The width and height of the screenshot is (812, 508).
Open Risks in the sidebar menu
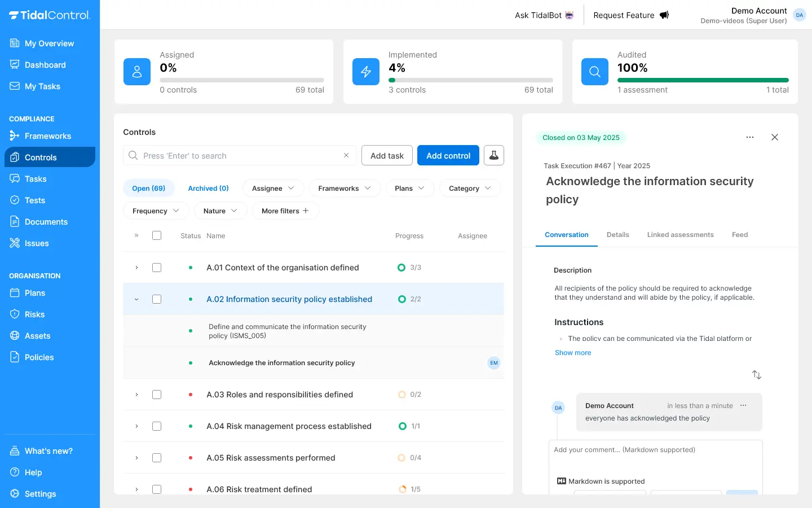pos(34,314)
